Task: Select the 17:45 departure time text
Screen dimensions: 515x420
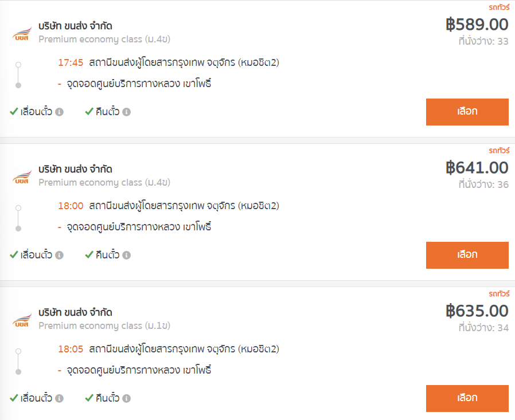Action: [x=71, y=62]
